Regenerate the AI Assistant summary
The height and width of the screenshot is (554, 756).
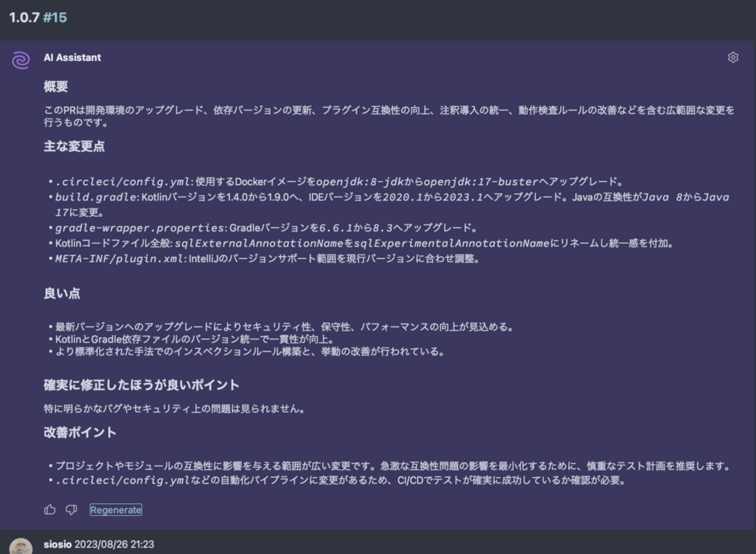click(x=116, y=510)
